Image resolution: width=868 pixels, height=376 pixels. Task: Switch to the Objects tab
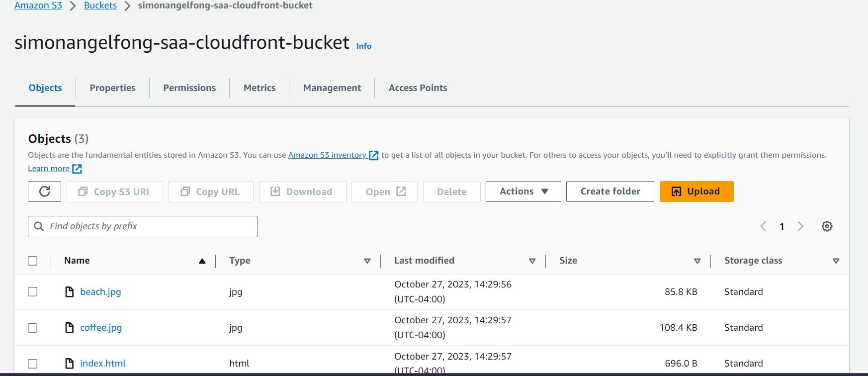pyautogui.click(x=45, y=88)
